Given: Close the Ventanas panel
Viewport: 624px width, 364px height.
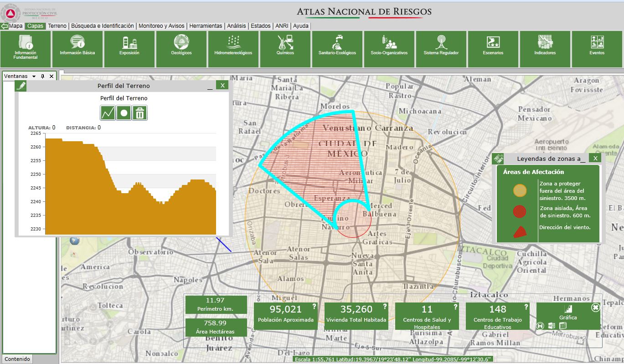Looking at the screenshot, I should (52, 76).
